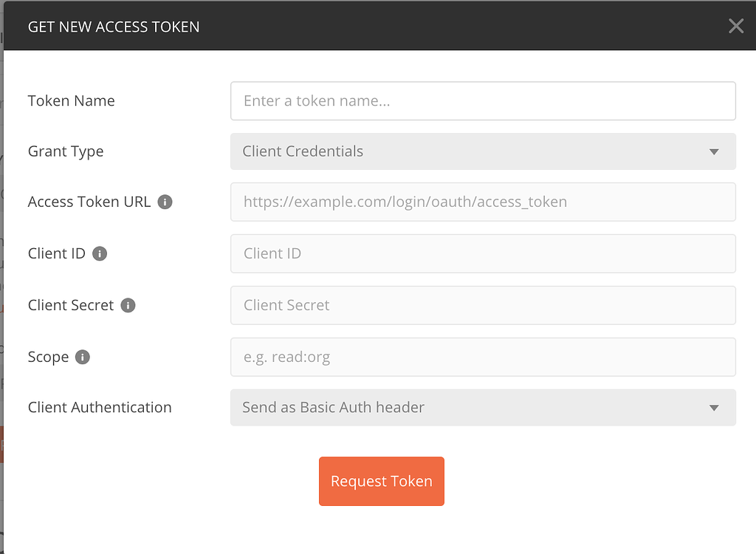This screenshot has height=554, width=756.
Task: Click the Token Name label
Action: coord(71,101)
